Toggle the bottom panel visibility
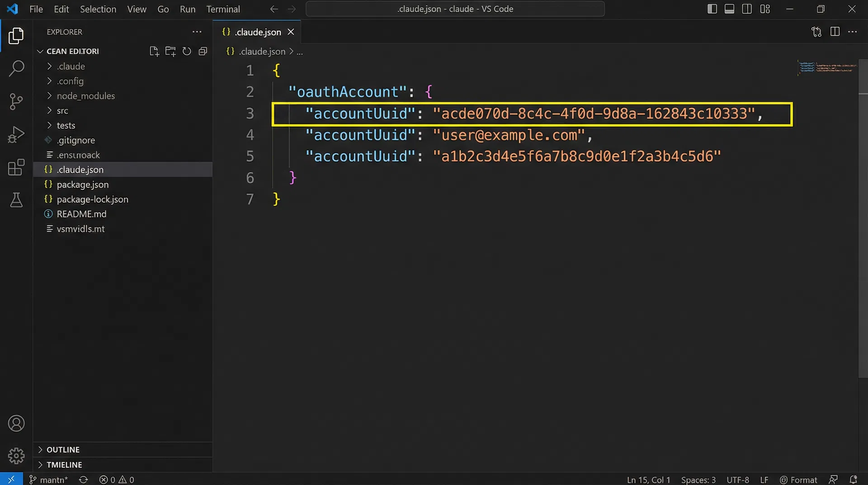Image resolution: width=868 pixels, height=485 pixels. pyautogui.click(x=729, y=9)
